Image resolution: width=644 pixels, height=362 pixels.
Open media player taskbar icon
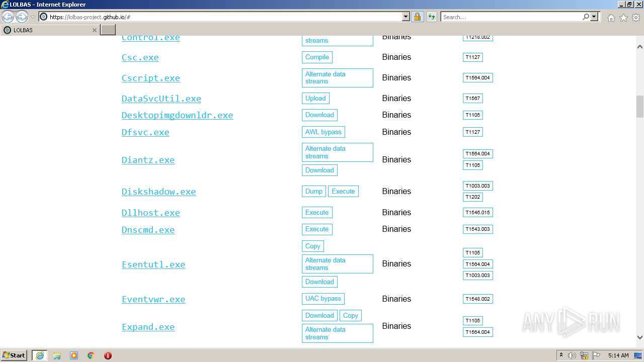point(74,355)
